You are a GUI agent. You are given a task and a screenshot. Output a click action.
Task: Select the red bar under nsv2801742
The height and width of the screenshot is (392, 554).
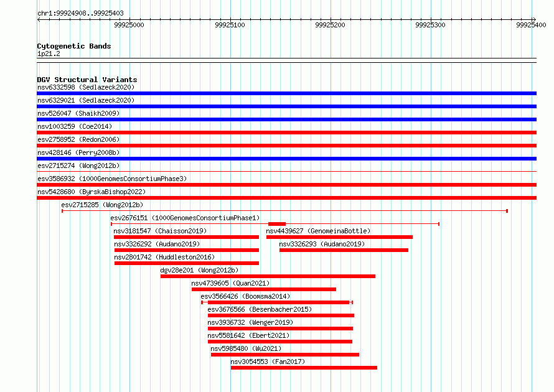[187, 263]
